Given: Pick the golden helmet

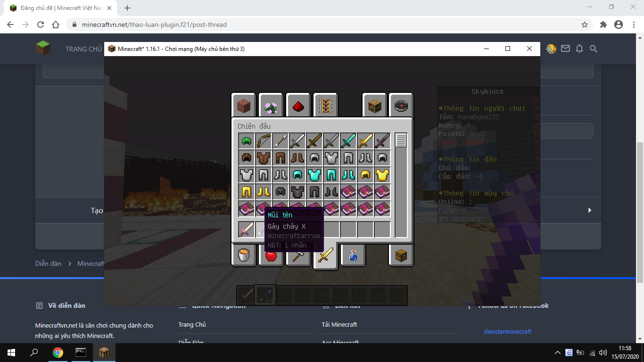Looking at the screenshot, I should tap(365, 175).
